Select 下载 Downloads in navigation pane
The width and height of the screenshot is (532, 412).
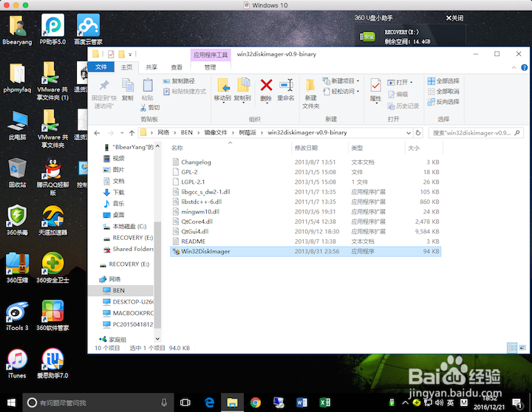tap(118, 192)
